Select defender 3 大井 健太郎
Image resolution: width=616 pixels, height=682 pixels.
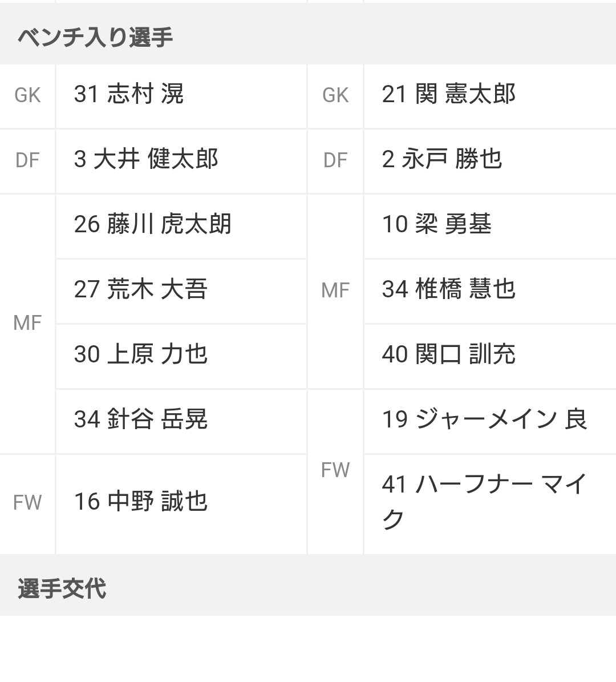tap(146, 160)
